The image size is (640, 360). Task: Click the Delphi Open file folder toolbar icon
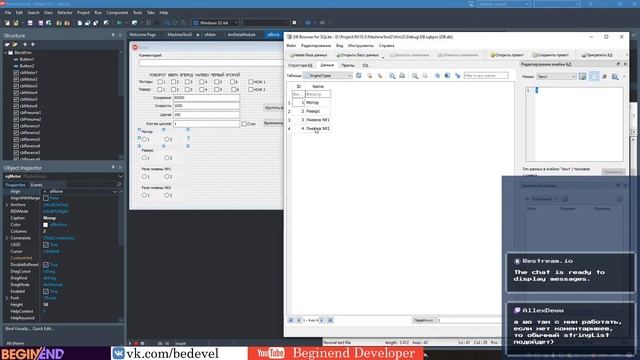tap(16, 23)
